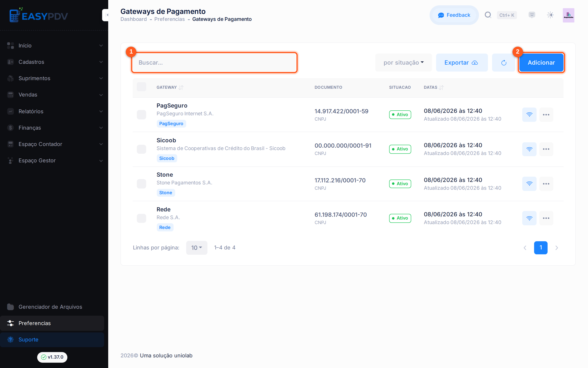Click 'Stone Pagamentos S.A.' company name
This screenshot has width=588, height=368.
(x=184, y=183)
